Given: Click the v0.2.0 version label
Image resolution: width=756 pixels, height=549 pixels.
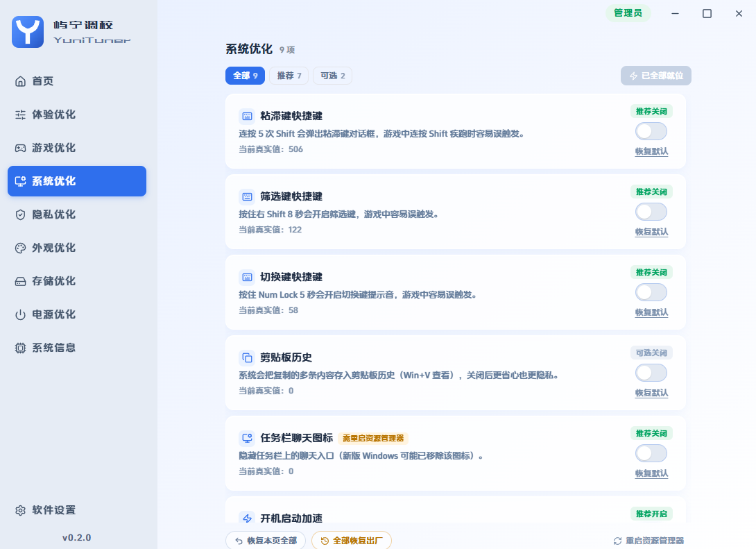Looking at the screenshot, I should click(77, 537).
